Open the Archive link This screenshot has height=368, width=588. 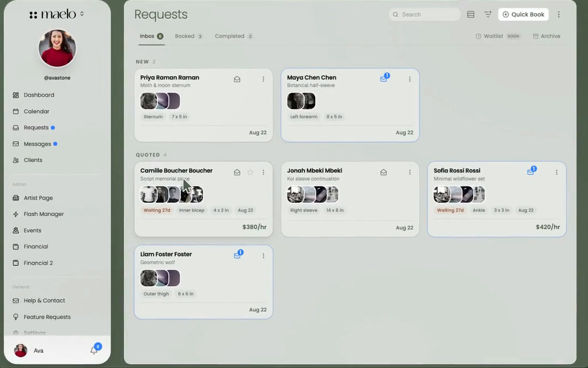pyautogui.click(x=547, y=36)
